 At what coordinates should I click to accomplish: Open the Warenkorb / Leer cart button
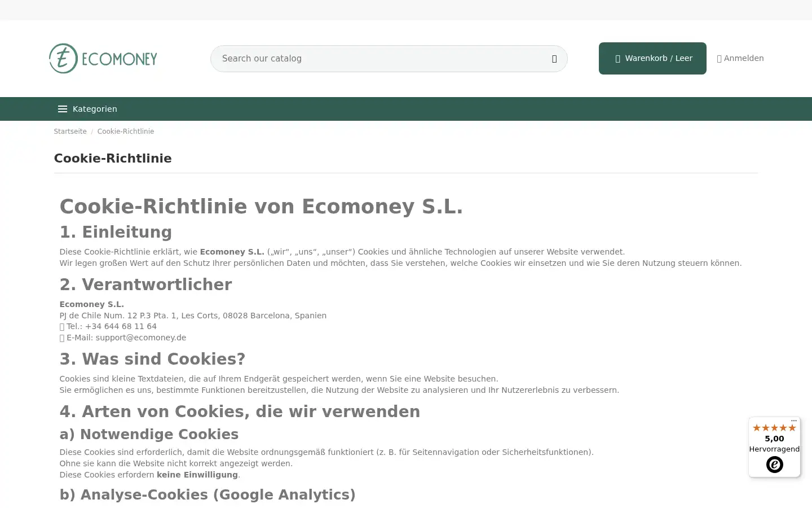point(652,58)
